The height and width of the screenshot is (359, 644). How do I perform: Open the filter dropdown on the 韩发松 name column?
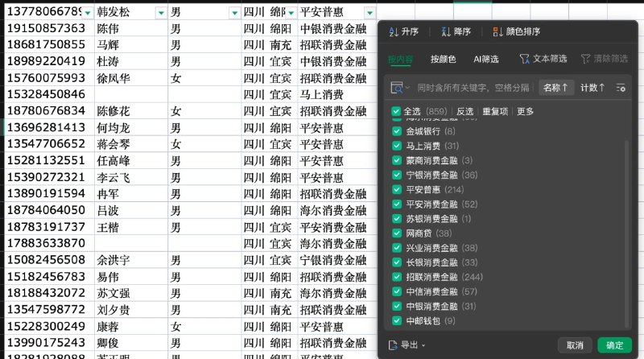tap(162, 13)
